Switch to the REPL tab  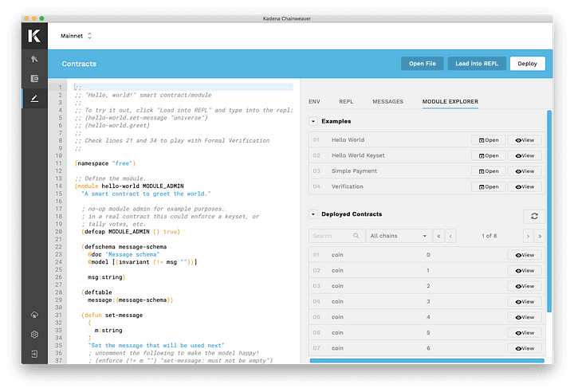coord(346,101)
